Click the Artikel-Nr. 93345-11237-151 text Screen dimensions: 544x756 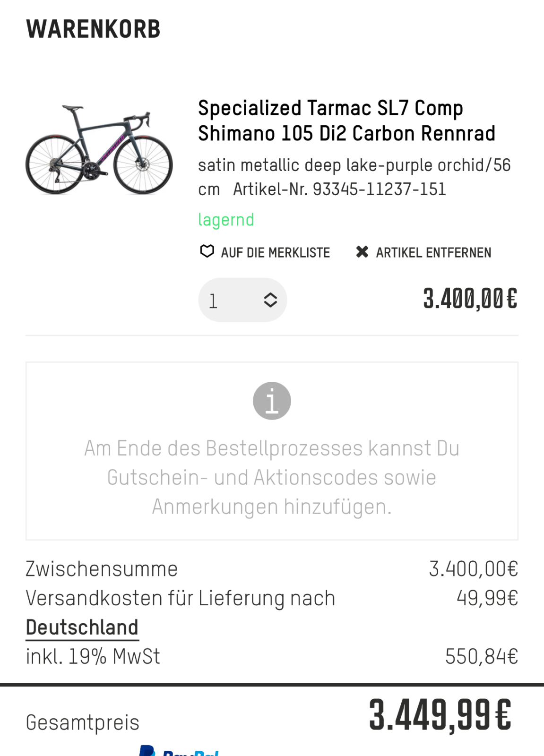tap(339, 189)
